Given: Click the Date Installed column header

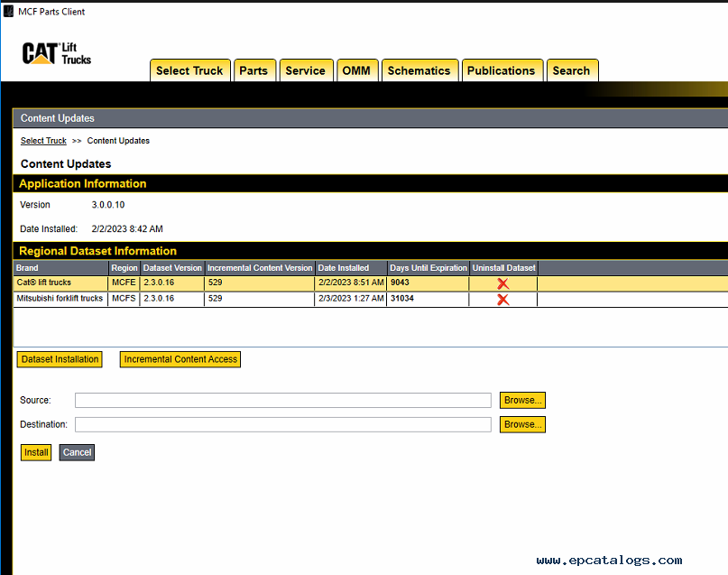Looking at the screenshot, I should 351,268.
